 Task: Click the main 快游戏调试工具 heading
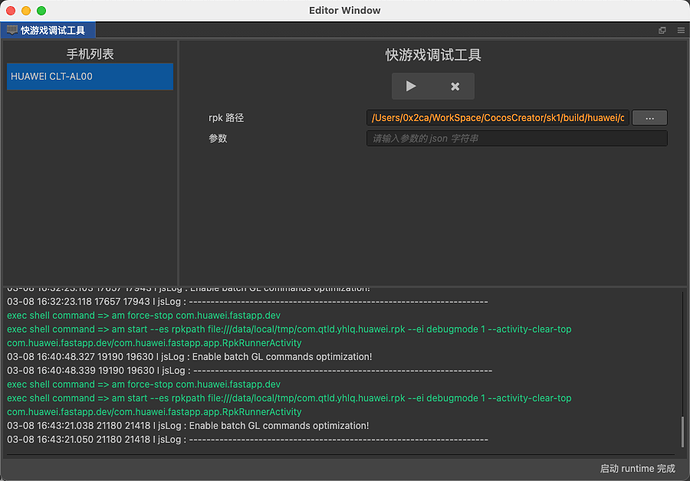point(433,55)
